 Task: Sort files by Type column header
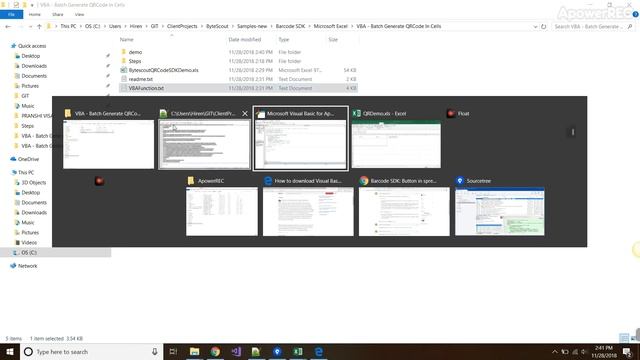pos(284,40)
